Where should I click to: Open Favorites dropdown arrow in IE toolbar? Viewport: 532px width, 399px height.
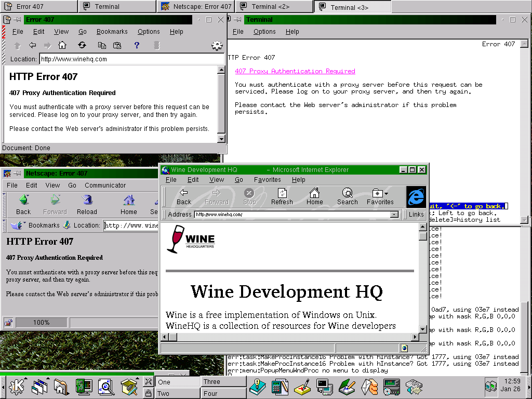386,194
